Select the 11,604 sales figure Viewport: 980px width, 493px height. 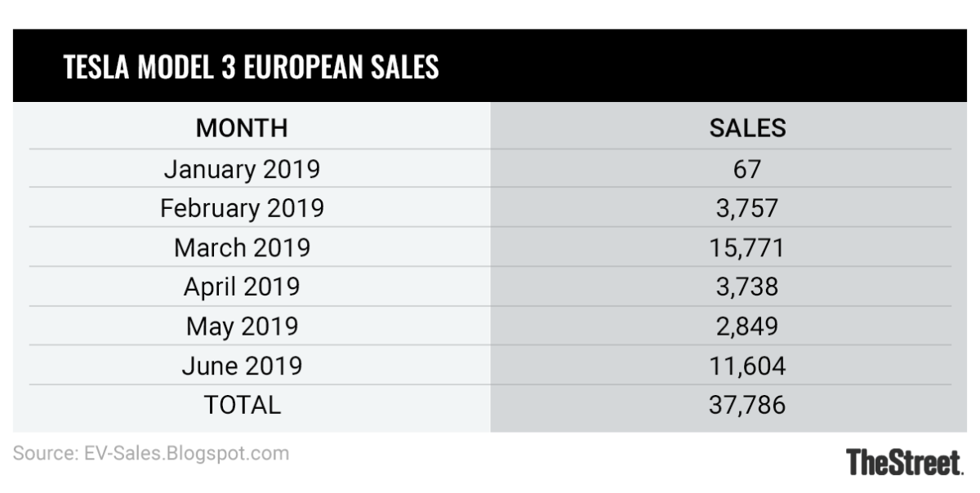[x=747, y=366]
